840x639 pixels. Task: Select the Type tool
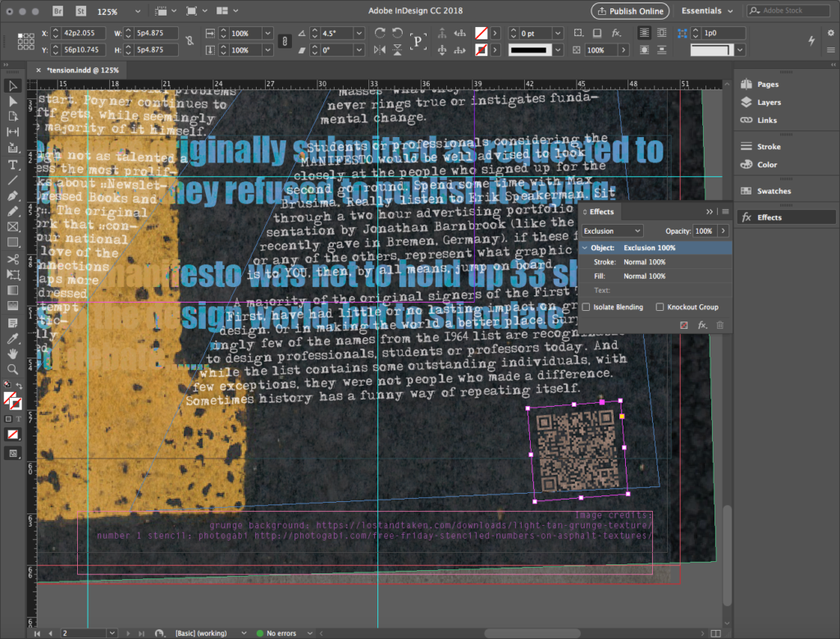click(13, 165)
